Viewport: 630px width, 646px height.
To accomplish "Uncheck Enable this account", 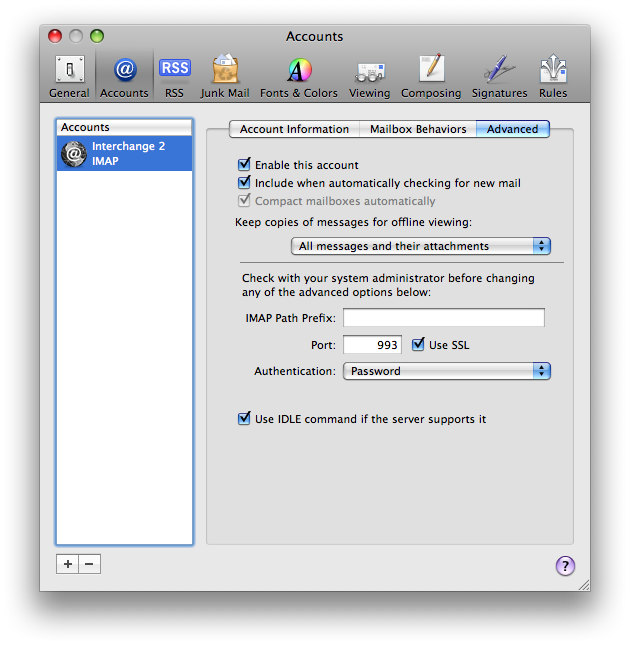I will point(244,165).
